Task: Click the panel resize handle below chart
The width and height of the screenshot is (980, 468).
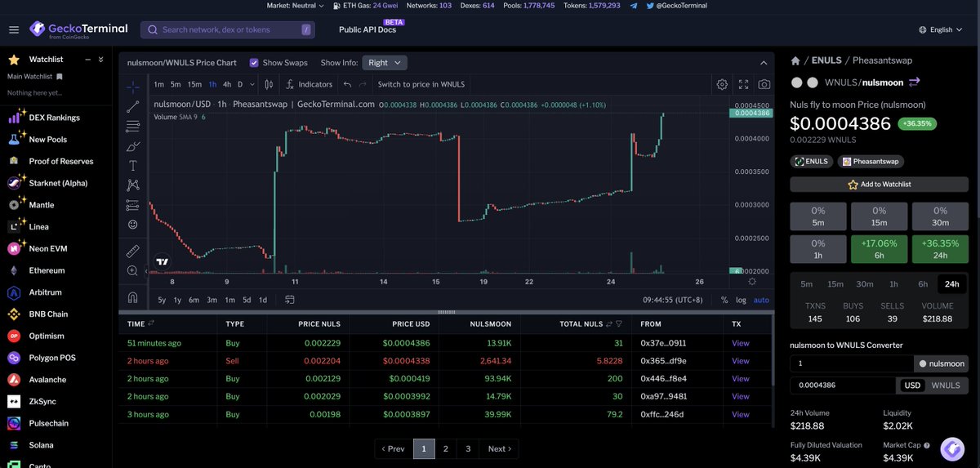Action: [447, 312]
